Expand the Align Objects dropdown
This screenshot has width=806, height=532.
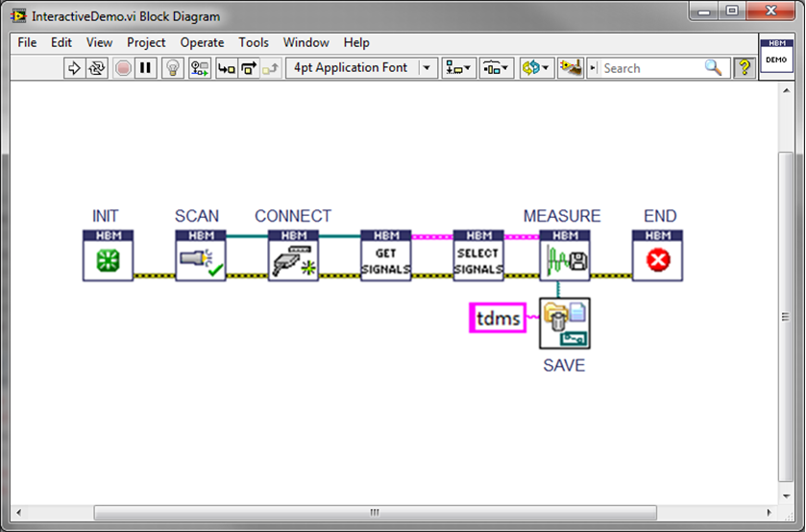458,68
